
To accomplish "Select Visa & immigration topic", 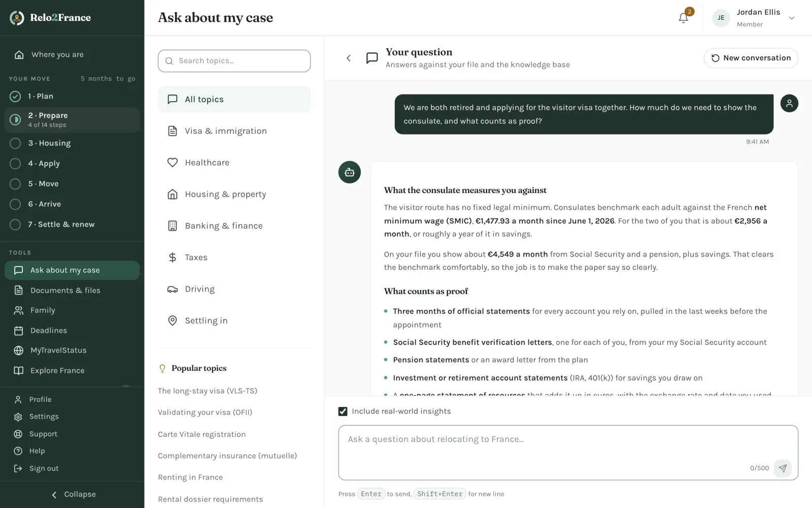I will (234, 131).
